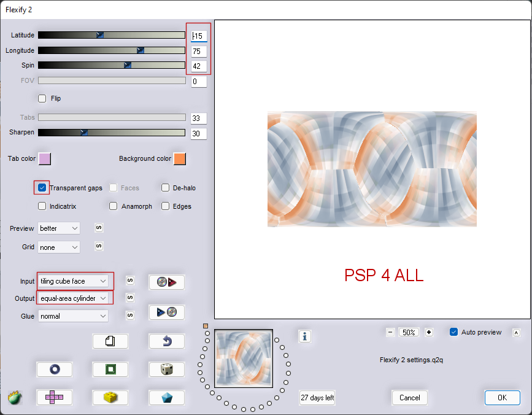Viewport: 532px width, 415px height.
Task: Open the info button beside thumbnail
Action: tap(305, 336)
